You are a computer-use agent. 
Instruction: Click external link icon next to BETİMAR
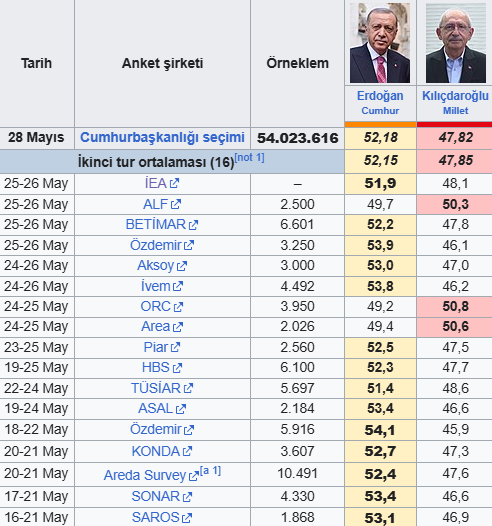click(193, 225)
